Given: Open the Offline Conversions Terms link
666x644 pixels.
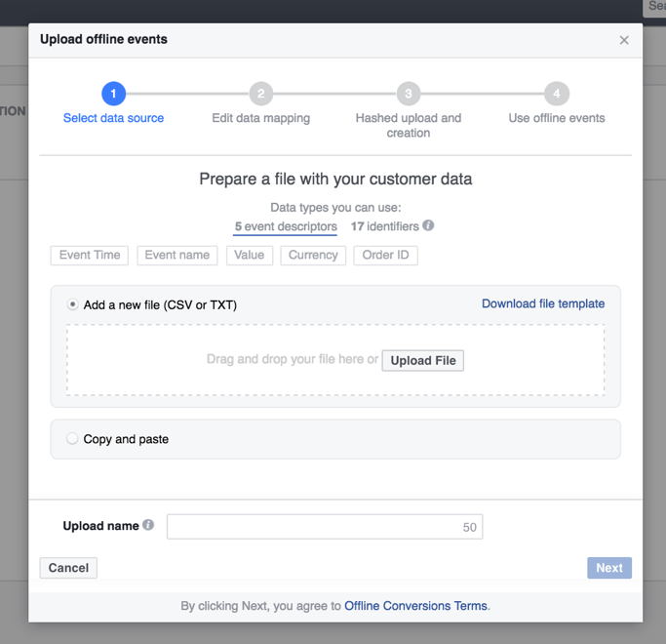Looking at the screenshot, I should click(415, 606).
